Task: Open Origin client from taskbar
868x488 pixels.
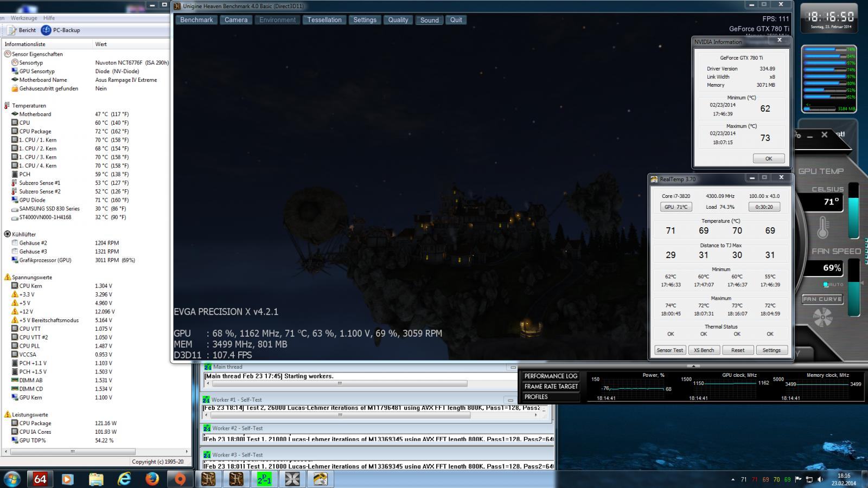Action: pos(180,479)
